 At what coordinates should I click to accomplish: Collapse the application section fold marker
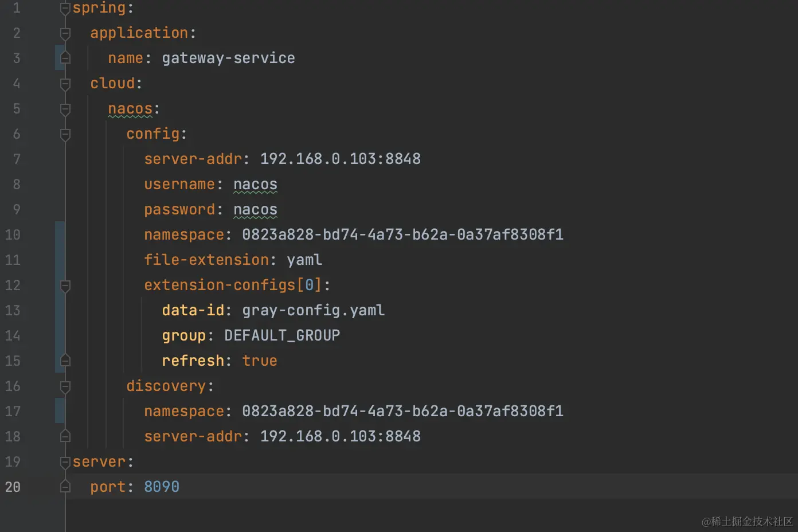65,33
